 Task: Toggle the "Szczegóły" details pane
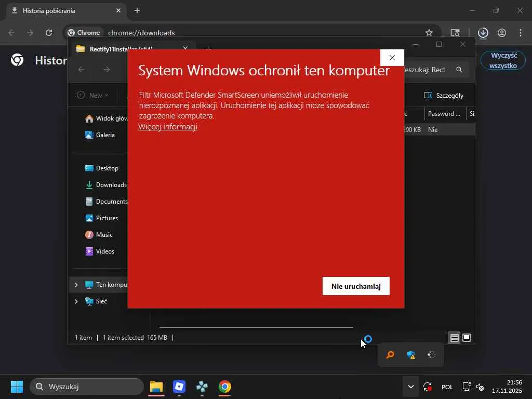[444, 96]
